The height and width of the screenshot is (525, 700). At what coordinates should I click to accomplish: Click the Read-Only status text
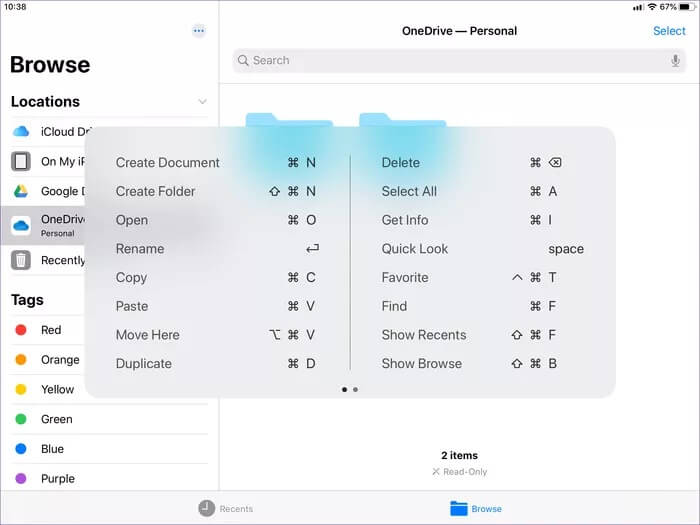[x=465, y=471]
